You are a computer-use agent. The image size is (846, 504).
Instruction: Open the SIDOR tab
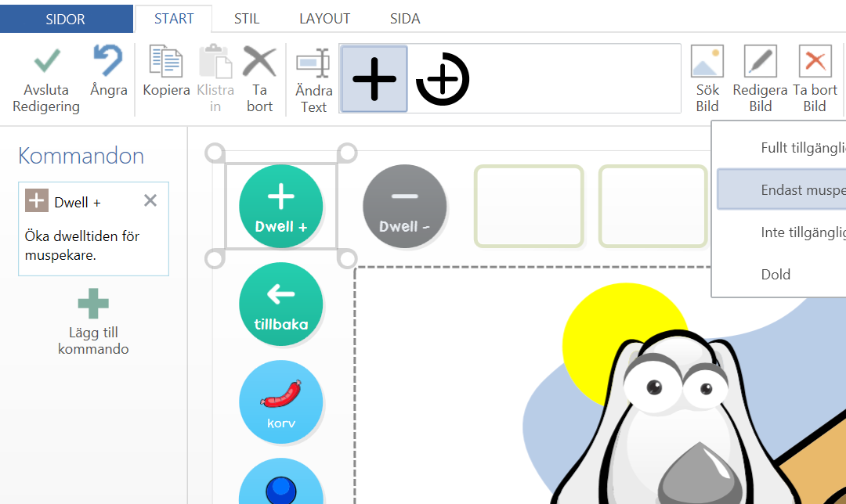(x=67, y=19)
